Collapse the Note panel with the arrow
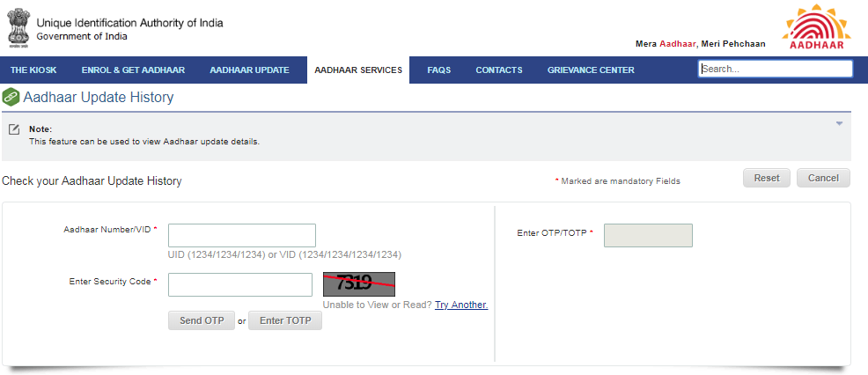Image resolution: width=868 pixels, height=375 pixels. pyautogui.click(x=839, y=123)
